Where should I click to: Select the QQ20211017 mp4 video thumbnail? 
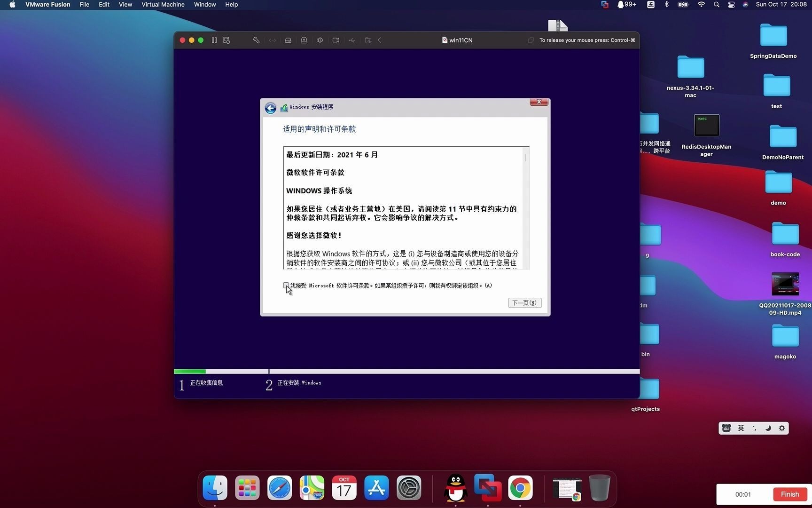coord(785,284)
